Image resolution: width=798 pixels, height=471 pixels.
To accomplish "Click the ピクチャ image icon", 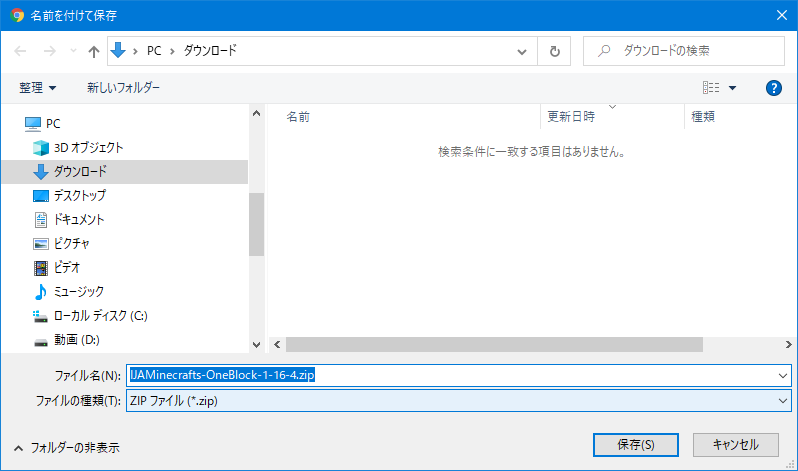I will click(x=41, y=244).
